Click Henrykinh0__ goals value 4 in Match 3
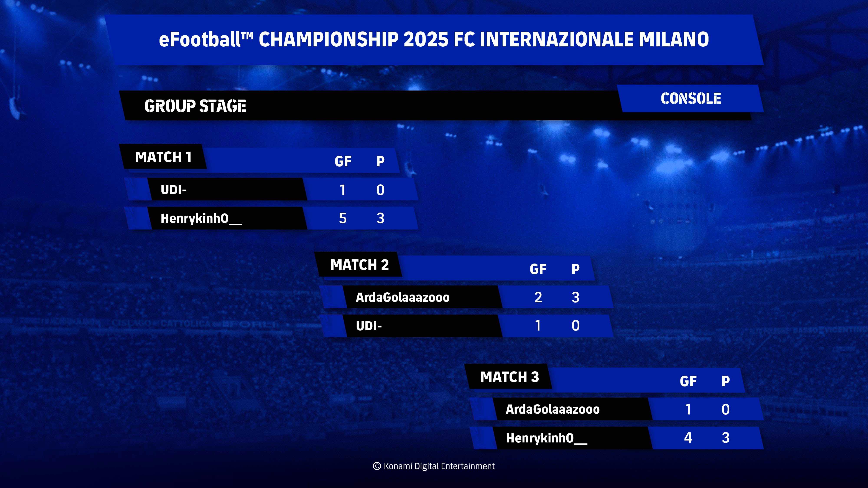868x488 pixels. point(688,438)
